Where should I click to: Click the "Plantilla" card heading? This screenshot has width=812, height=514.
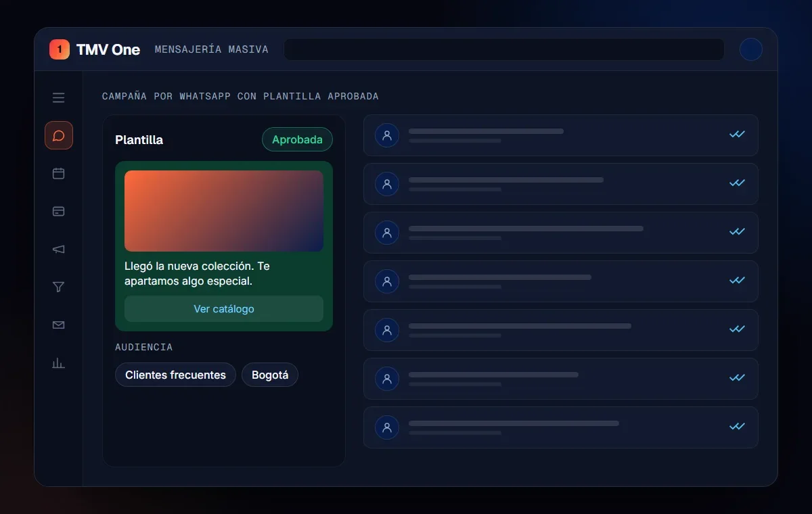pyautogui.click(x=139, y=140)
